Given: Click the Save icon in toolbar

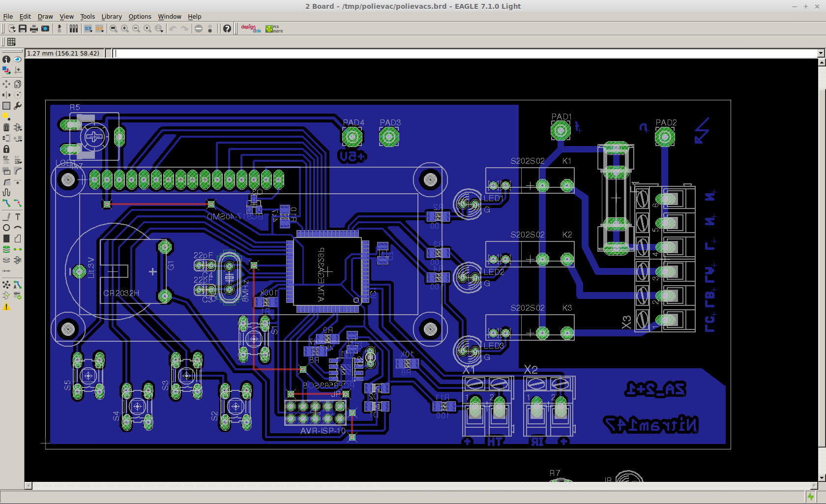Looking at the screenshot, I should click(x=23, y=29).
